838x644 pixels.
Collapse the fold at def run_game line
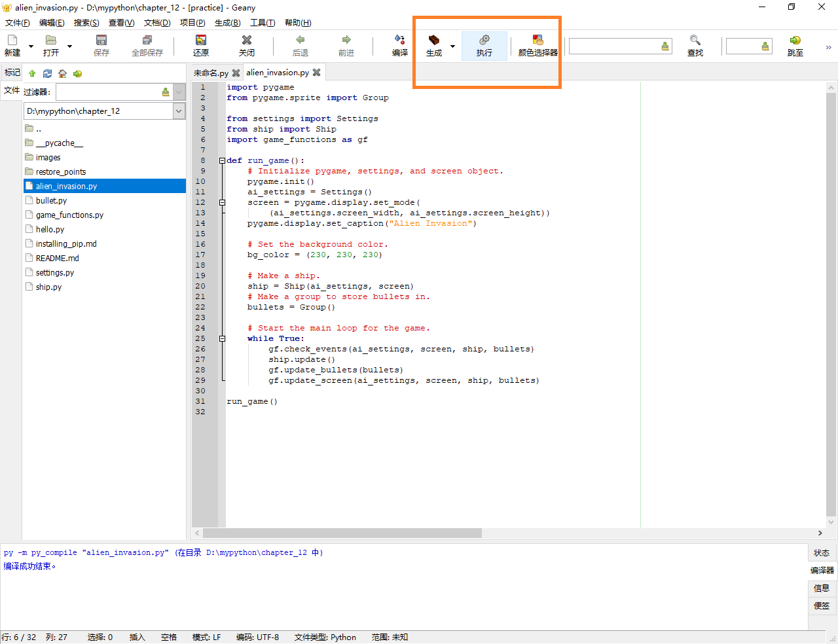click(222, 160)
